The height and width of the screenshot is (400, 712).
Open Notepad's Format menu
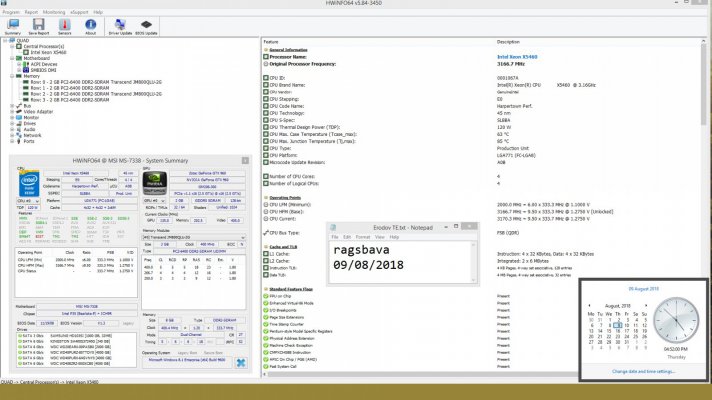[362, 237]
